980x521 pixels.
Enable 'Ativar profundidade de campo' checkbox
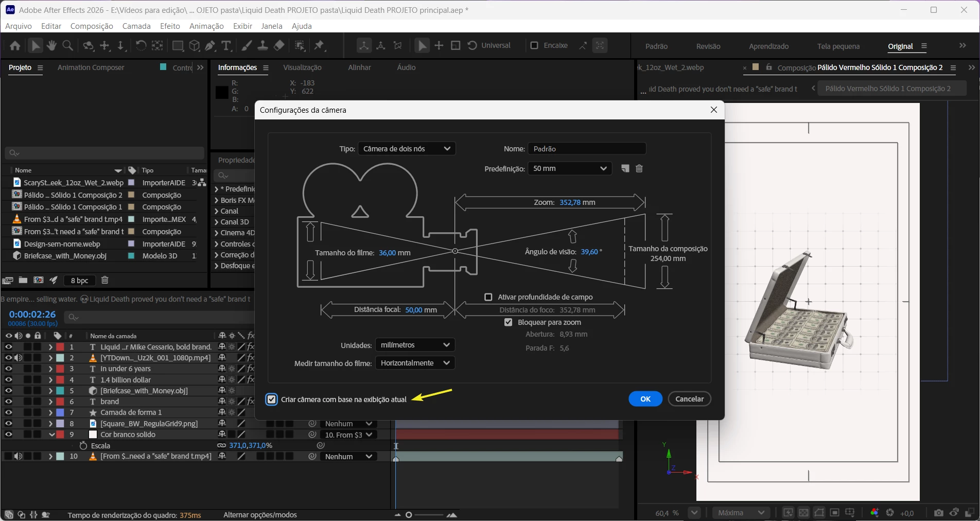coord(488,297)
